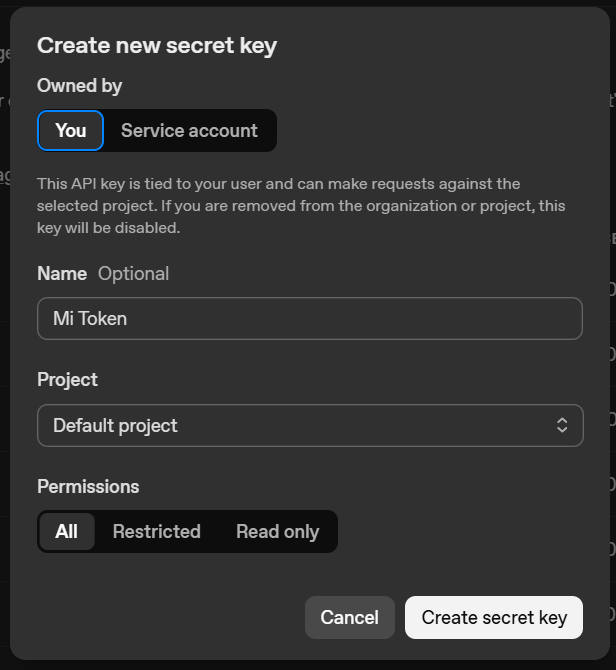Set permissions to Read only
The height and width of the screenshot is (670, 616).
pyautogui.click(x=277, y=532)
